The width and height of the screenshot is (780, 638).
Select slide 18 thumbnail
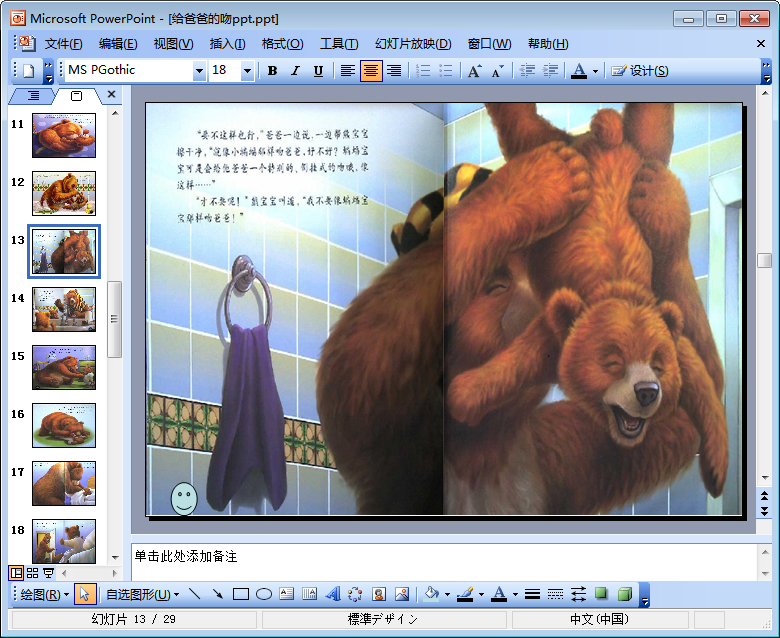click(x=64, y=541)
